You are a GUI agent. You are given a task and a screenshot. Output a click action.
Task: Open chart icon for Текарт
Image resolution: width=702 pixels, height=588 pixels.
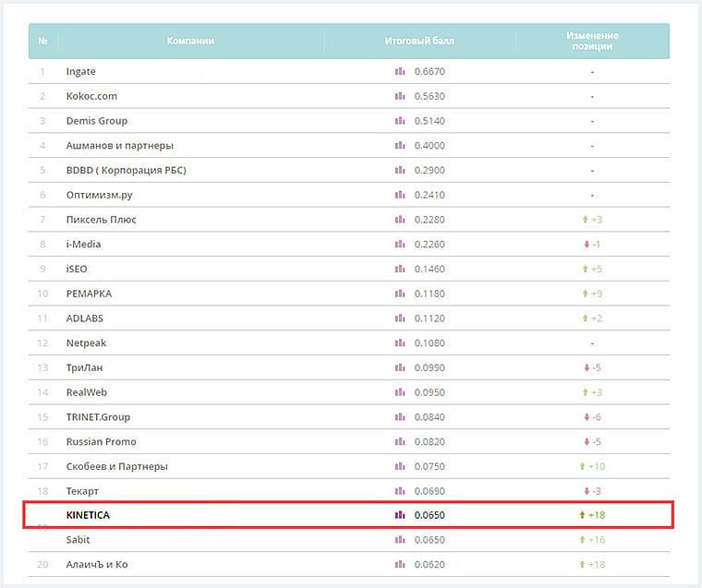pyautogui.click(x=400, y=490)
